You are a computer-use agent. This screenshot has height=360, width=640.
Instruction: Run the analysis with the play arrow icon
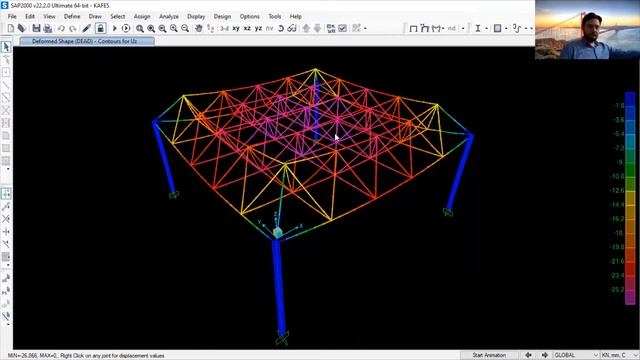tap(115, 28)
